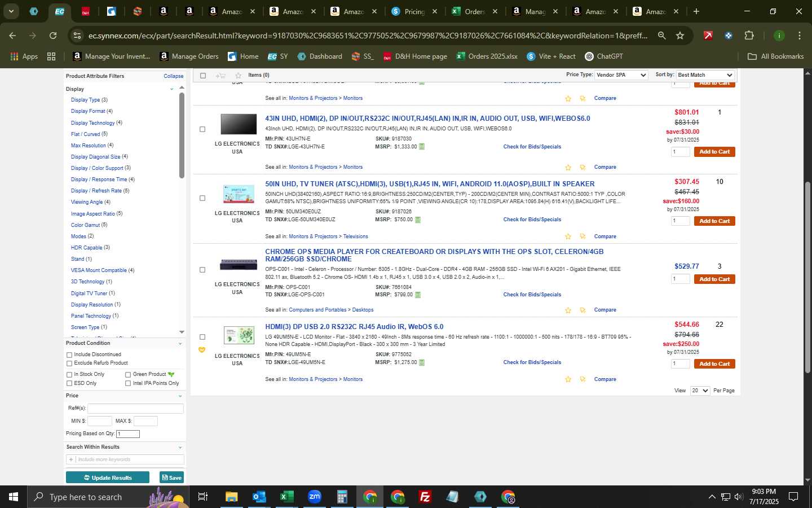This screenshot has width=812, height=508.
Task: Click the green MSRP icon for 50UM340E0UZ
Action: point(418,220)
